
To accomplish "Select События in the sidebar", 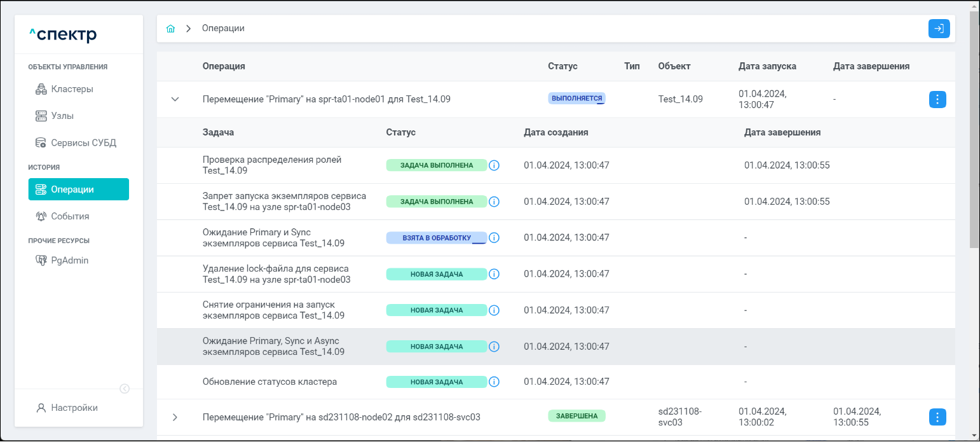I will (70, 216).
